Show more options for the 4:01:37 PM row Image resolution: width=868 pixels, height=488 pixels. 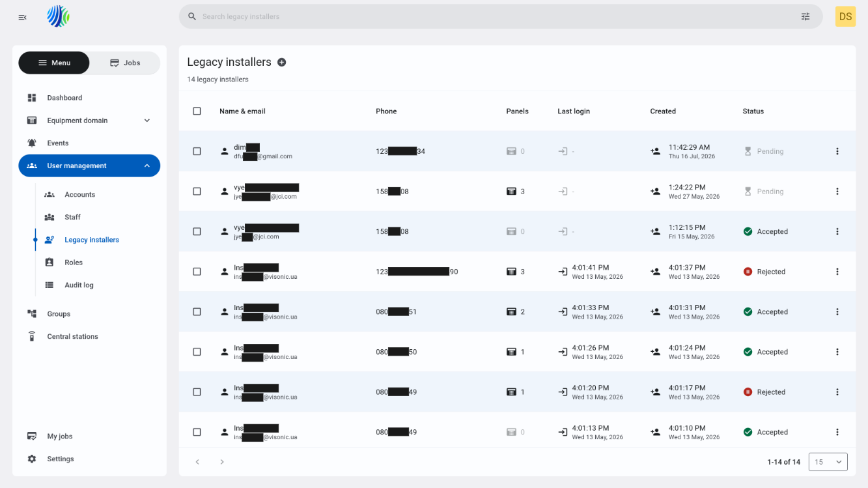tap(837, 272)
